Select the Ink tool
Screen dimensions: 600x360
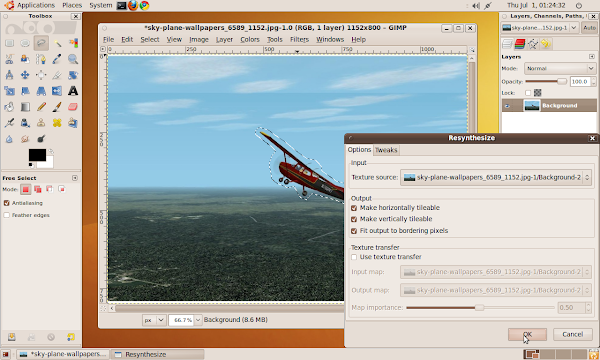coord(25,123)
